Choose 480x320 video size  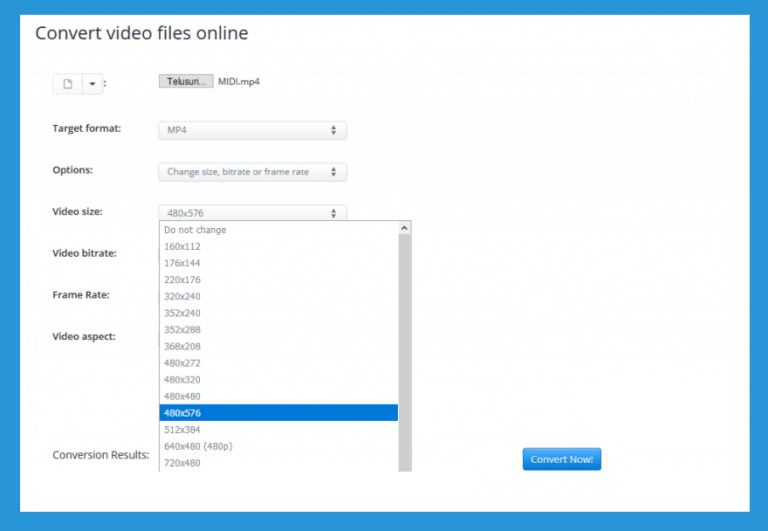pos(279,380)
